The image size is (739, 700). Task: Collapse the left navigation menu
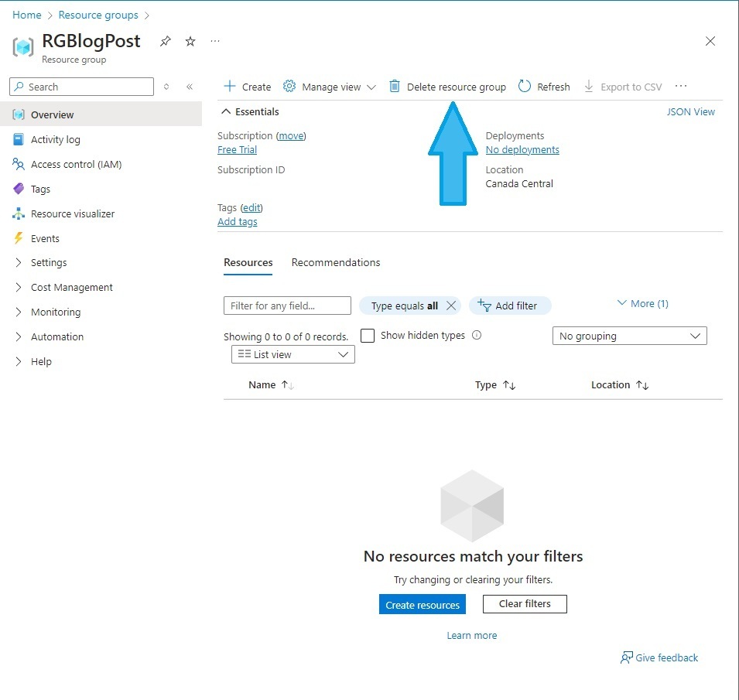(190, 87)
